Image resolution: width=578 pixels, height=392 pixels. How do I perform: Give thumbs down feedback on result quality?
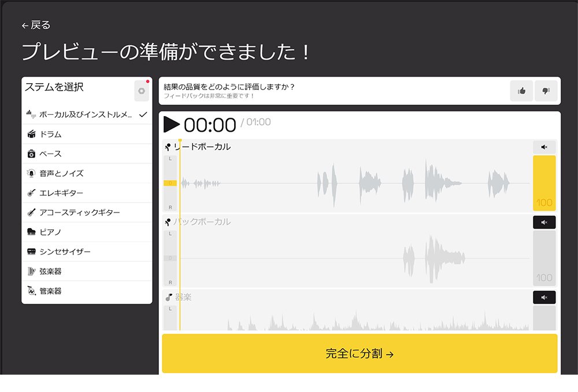coord(545,91)
